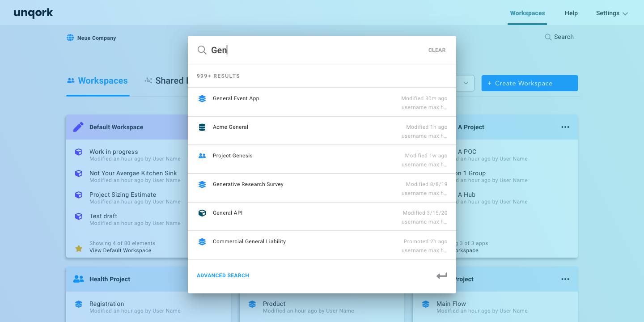Expand the Settings dropdown in the top bar
Image resolution: width=644 pixels, height=322 pixels.
[612, 13]
